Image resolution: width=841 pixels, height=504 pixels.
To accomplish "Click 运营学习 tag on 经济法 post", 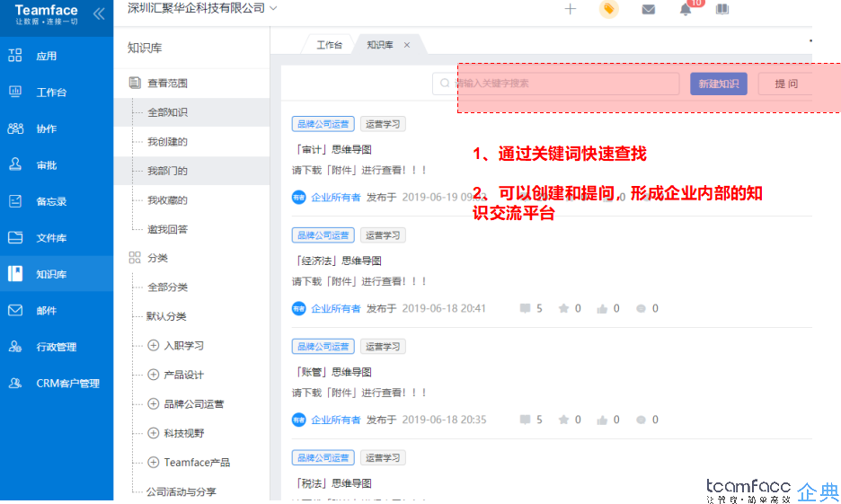I will pyautogui.click(x=383, y=235).
